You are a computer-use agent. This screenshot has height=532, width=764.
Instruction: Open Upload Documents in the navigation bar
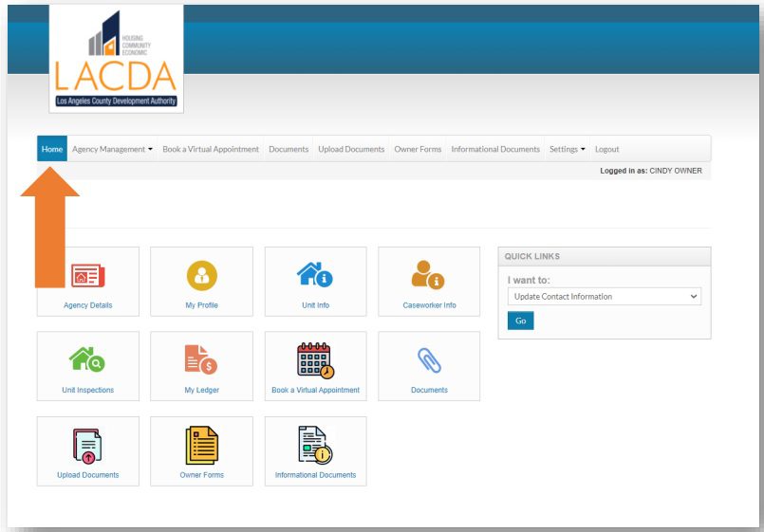351,150
